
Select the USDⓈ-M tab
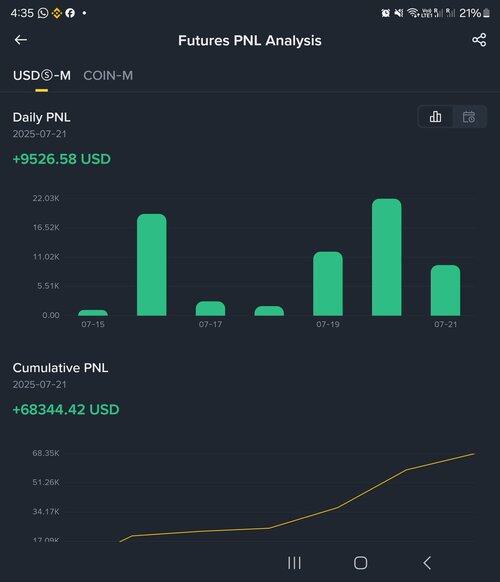point(42,75)
